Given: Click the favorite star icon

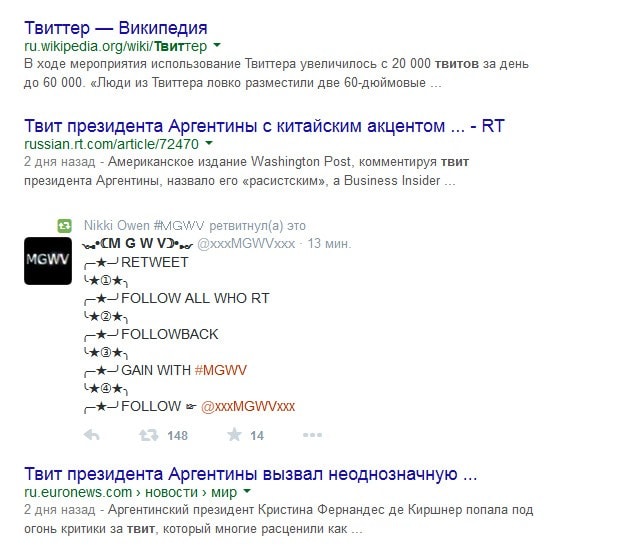Looking at the screenshot, I should 234,435.
